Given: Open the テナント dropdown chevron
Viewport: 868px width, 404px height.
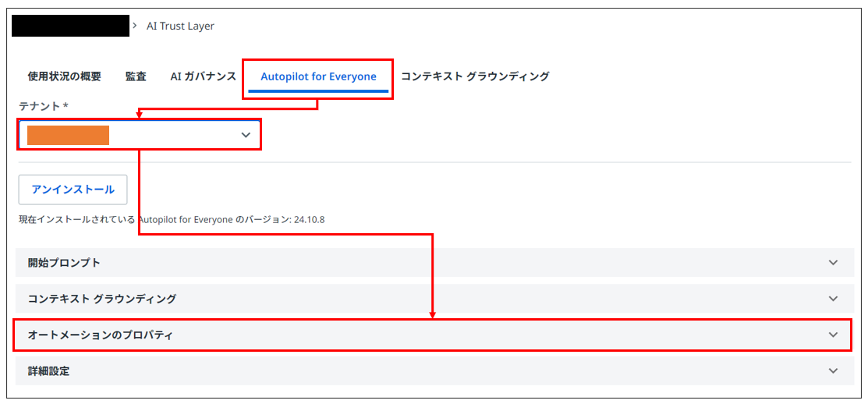Looking at the screenshot, I should pyautogui.click(x=246, y=135).
